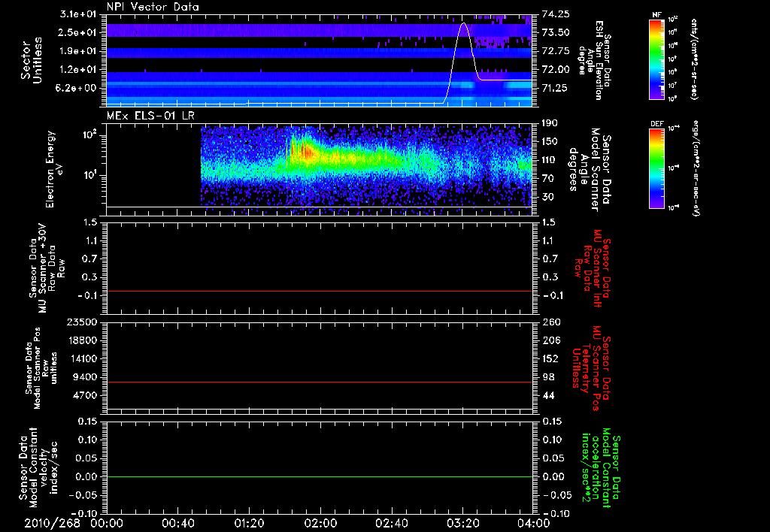The height and width of the screenshot is (532, 770).
Task: Click the red Scanner Pos telemetry line
Action: coord(319,382)
